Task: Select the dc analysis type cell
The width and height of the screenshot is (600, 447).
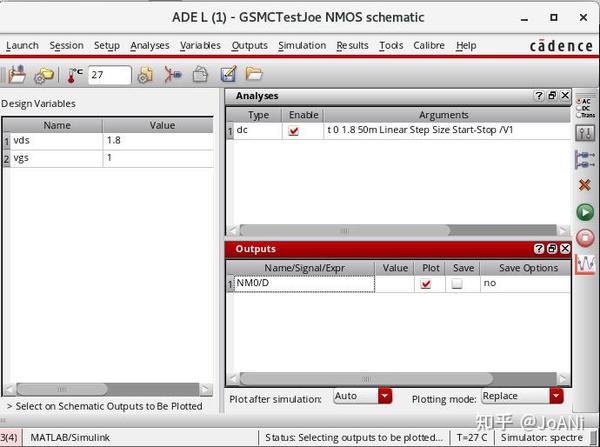Action: pos(258,131)
